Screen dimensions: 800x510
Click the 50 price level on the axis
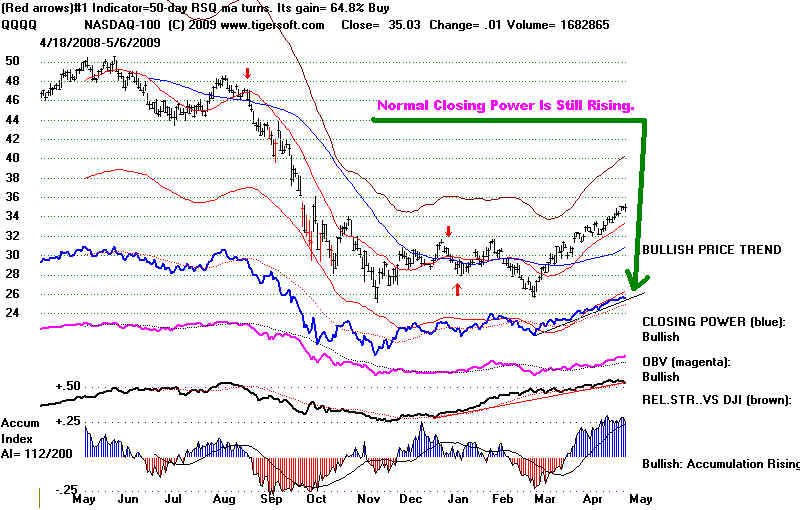point(13,61)
